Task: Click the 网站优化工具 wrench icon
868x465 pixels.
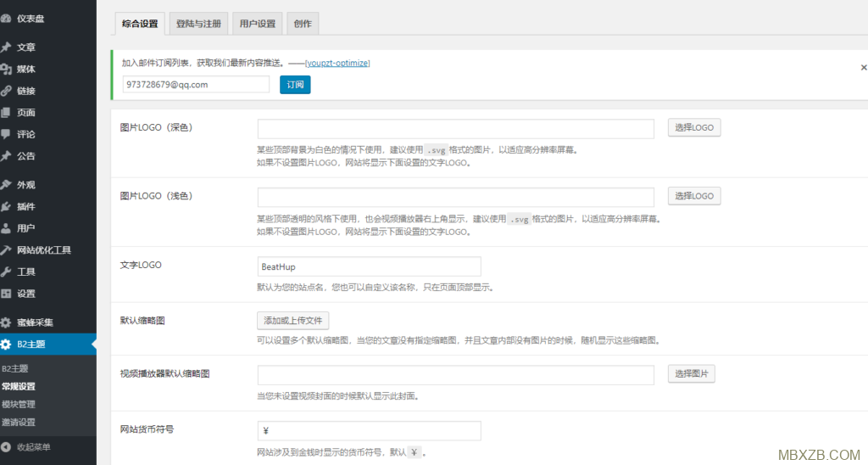Action: 6,250
